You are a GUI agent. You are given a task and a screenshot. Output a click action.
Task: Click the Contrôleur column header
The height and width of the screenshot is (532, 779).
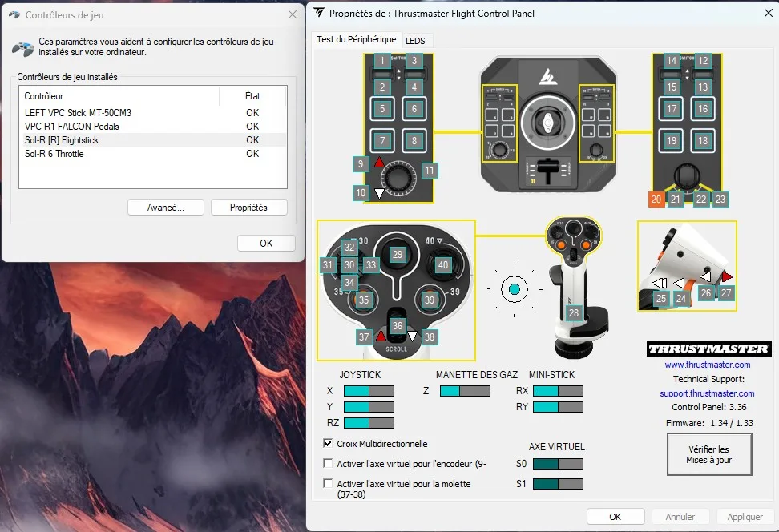click(x=119, y=96)
